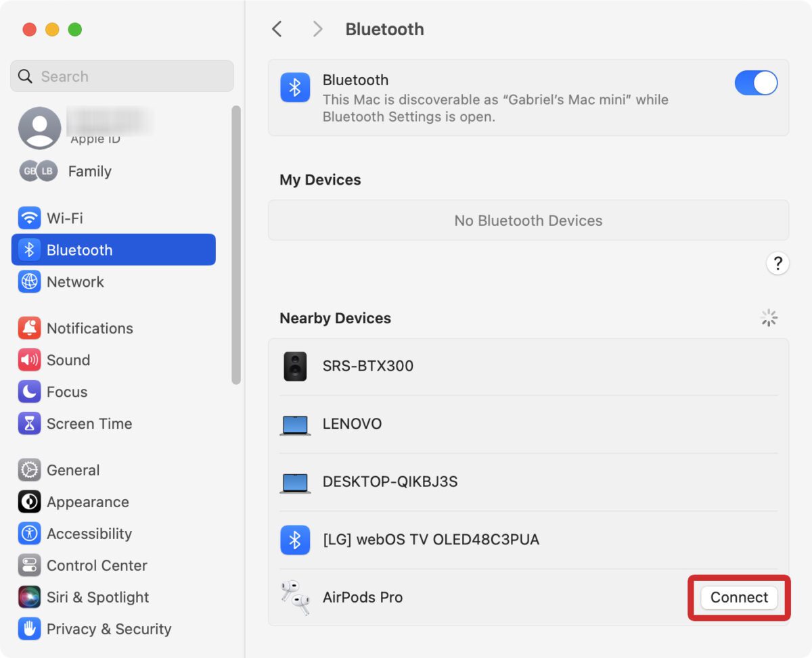Expand the Family section
The image size is (812, 658).
tap(89, 171)
